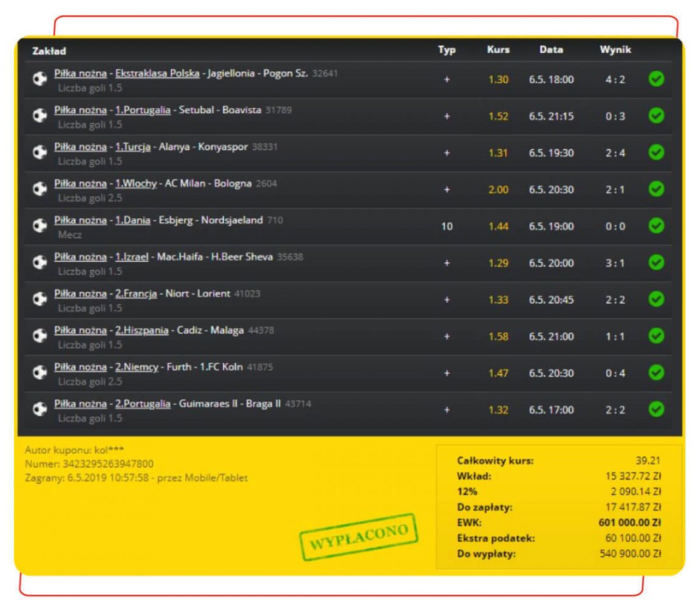Click the soccer ball icon beside Setubal - Boavista
The width and height of the screenshot is (700, 609).
pyautogui.click(x=39, y=116)
